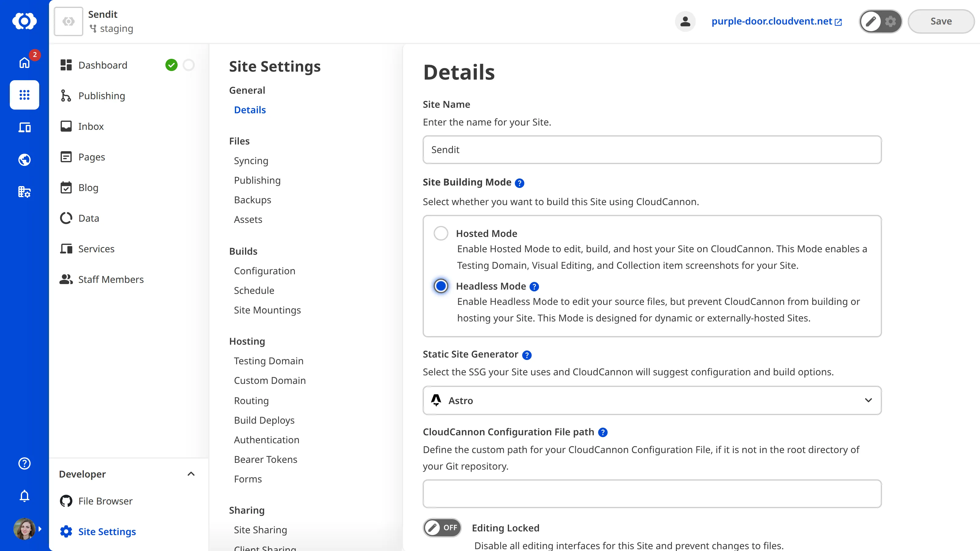Open Authentication settings
The height and width of the screenshot is (551, 980).
[x=267, y=440]
